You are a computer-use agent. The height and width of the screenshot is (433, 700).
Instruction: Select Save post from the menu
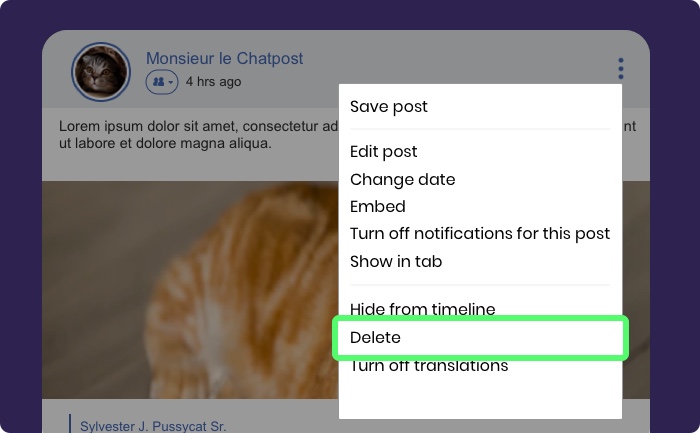point(388,107)
